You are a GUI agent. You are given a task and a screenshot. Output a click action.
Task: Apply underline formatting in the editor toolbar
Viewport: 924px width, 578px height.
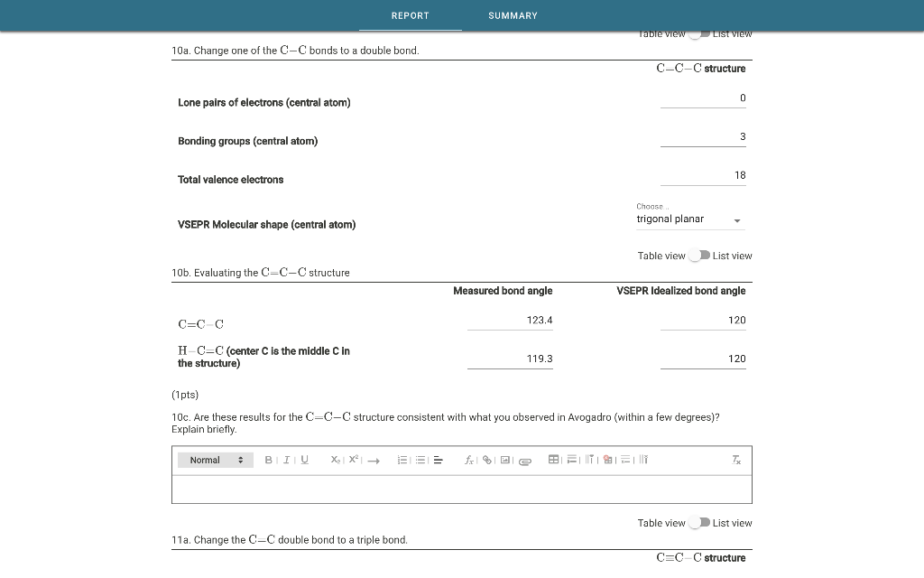pos(304,460)
